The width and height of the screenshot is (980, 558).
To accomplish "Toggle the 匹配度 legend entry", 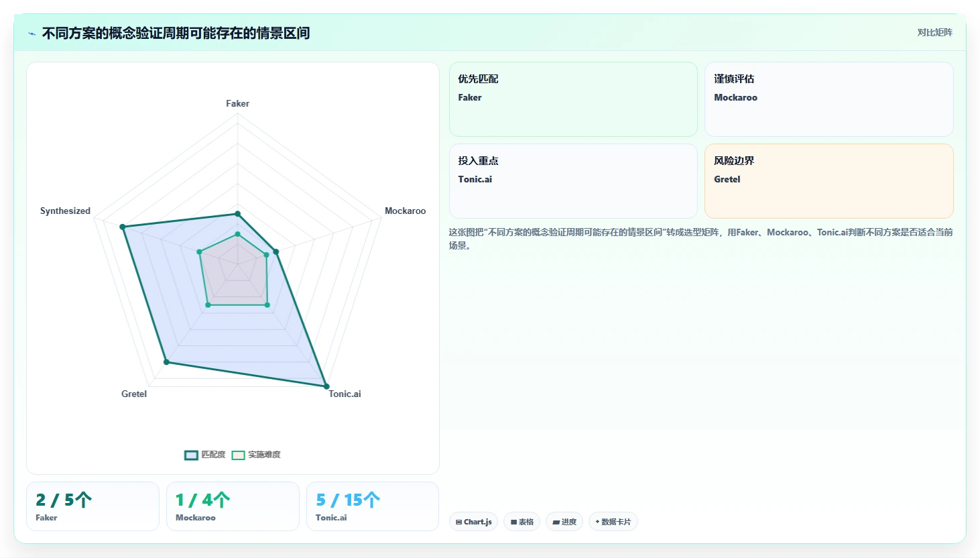I will coord(205,455).
